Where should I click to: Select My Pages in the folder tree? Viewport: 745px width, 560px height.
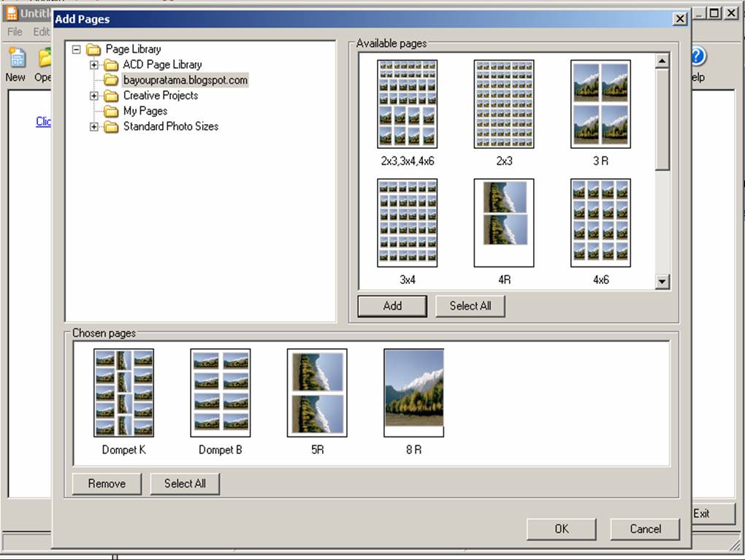point(144,110)
